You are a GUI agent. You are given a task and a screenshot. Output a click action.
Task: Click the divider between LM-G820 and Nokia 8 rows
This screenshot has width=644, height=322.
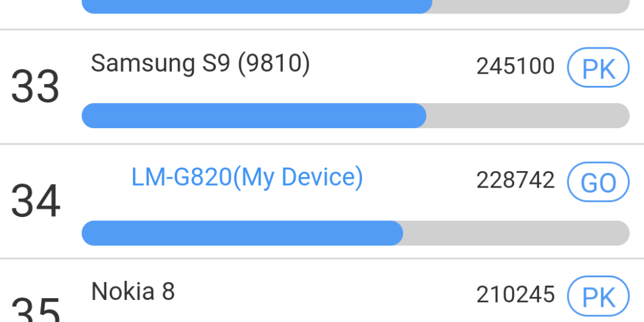[x=322, y=258]
